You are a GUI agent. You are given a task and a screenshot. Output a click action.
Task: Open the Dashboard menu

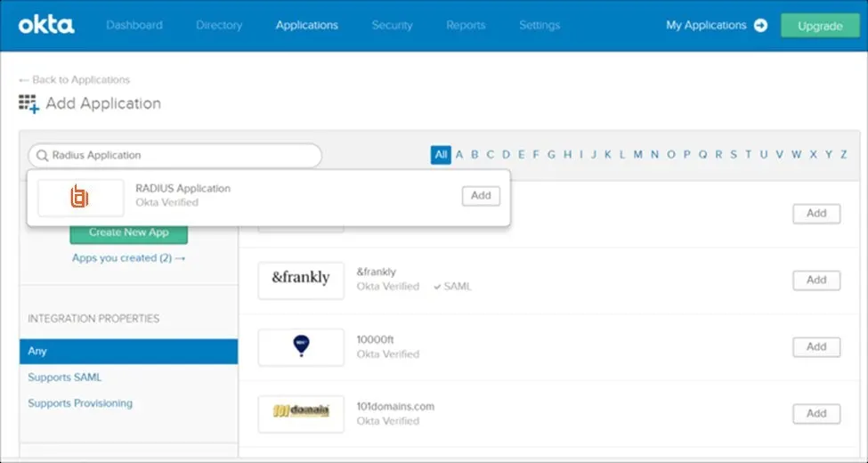134,26
